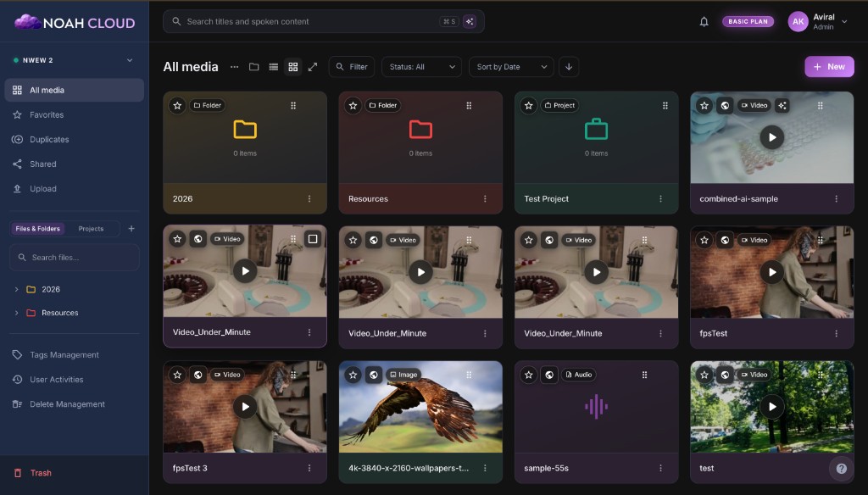Click the Filter button

pyautogui.click(x=352, y=67)
